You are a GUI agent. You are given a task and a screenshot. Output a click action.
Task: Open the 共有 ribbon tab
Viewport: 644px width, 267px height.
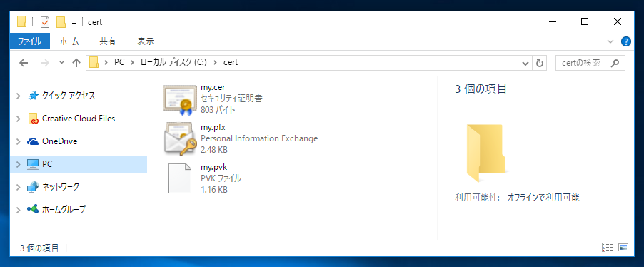[x=108, y=41]
